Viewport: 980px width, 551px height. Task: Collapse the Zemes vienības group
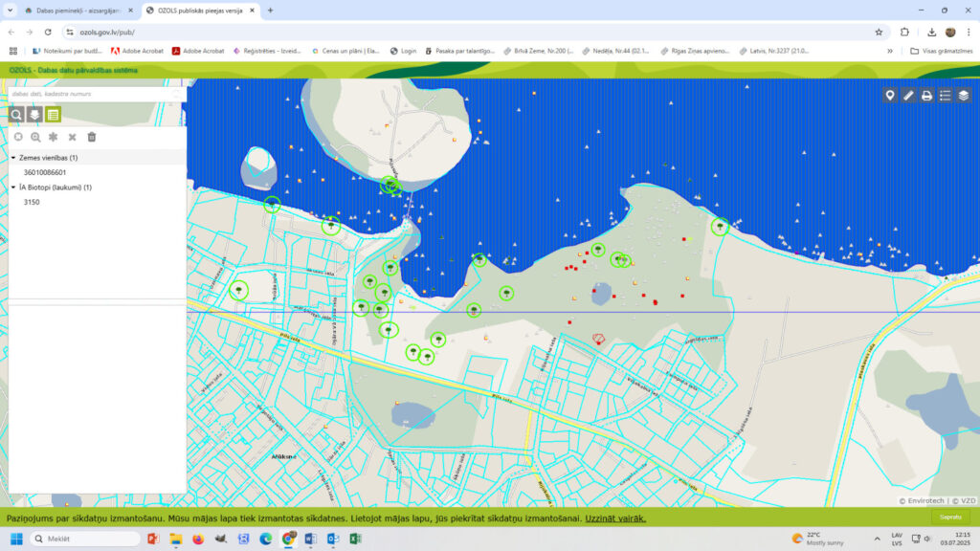[13, 158]
